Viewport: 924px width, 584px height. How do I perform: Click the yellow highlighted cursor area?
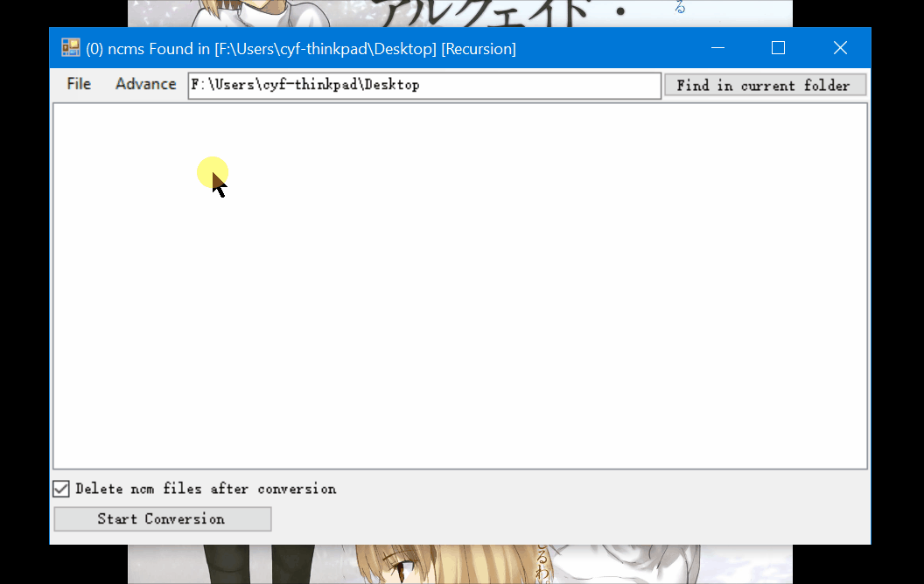[213, 173]
